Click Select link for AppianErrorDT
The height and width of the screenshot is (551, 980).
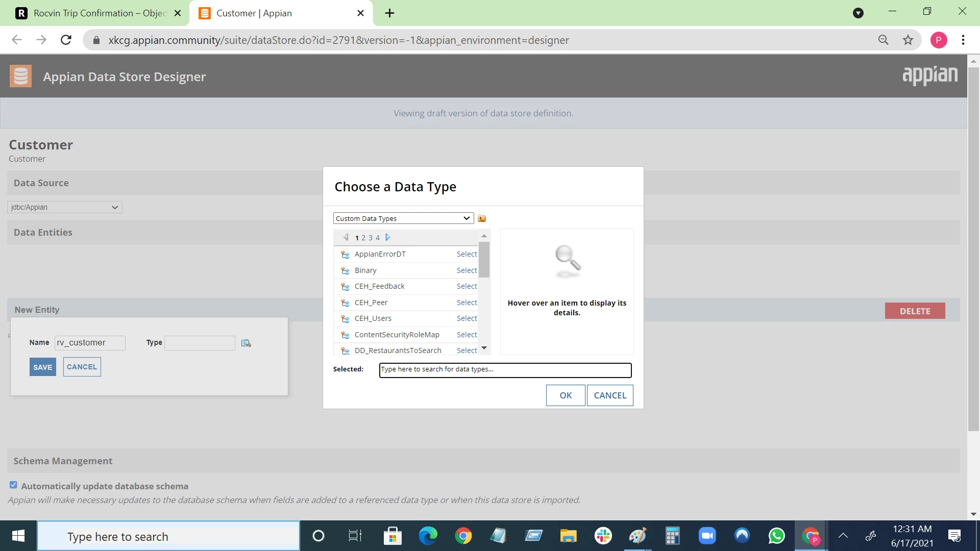click(467, 254)
